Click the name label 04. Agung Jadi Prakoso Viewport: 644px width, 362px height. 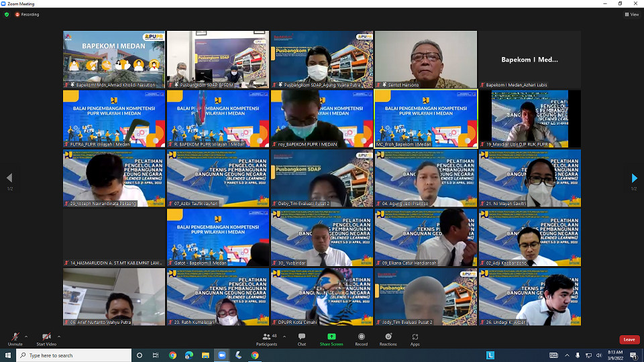point(405,204)
